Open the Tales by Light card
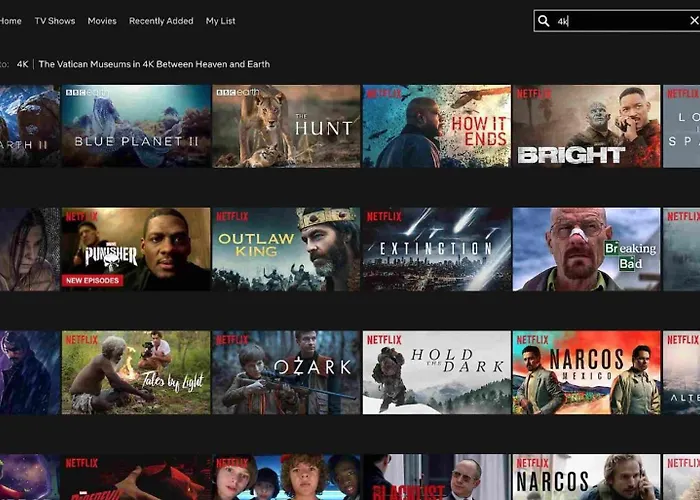The image size is (700, 500). [x=136, y=372]
